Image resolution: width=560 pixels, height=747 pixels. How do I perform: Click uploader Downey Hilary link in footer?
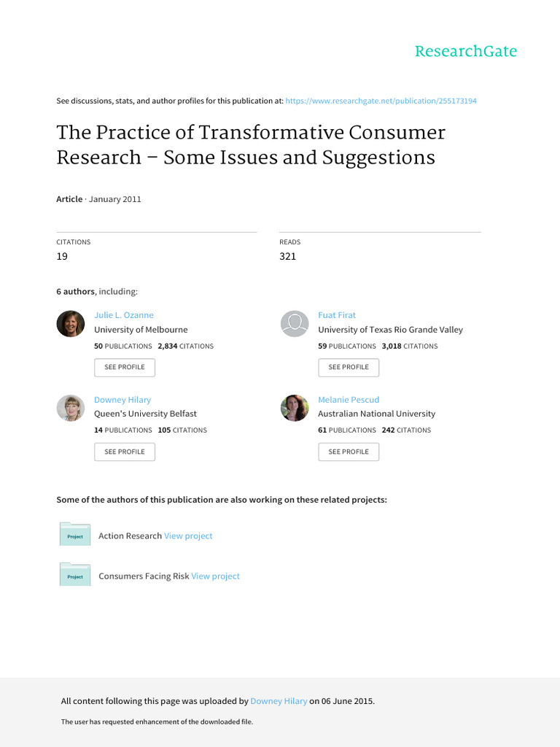point(279,701)
